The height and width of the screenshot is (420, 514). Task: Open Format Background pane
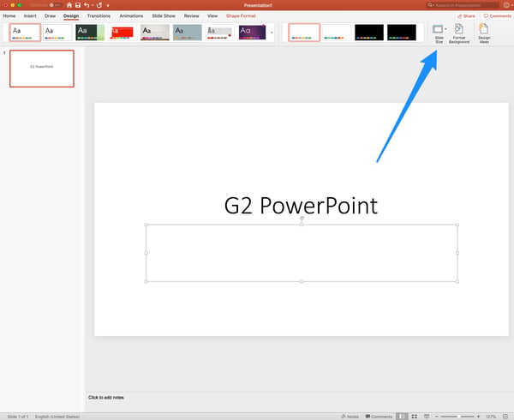459,33
